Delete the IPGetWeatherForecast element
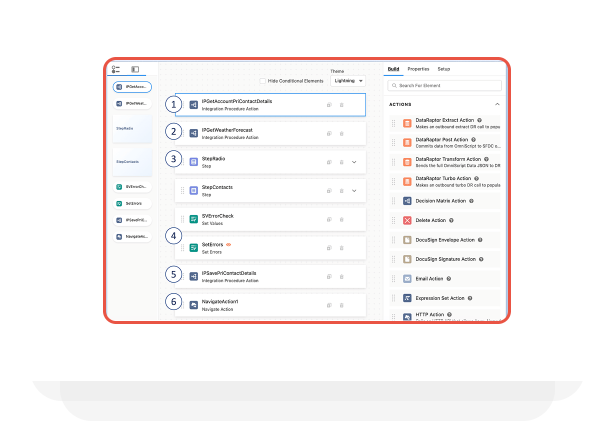The image size is (615, 421). 342,134
